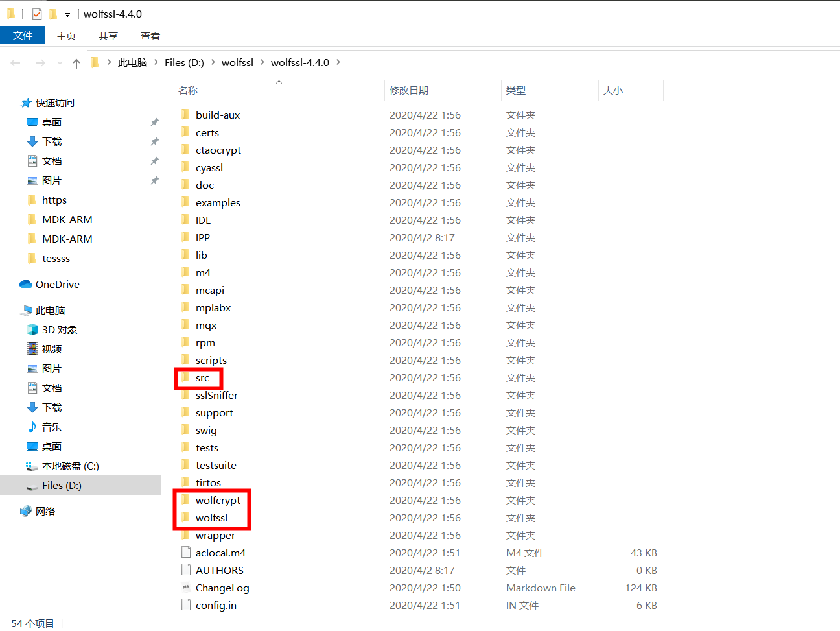The height and width of the screenshot is (631, 840).
Task: Expand the chevron after wolfssl-4.4.0 breadcrumb
Action: (338, 62)
